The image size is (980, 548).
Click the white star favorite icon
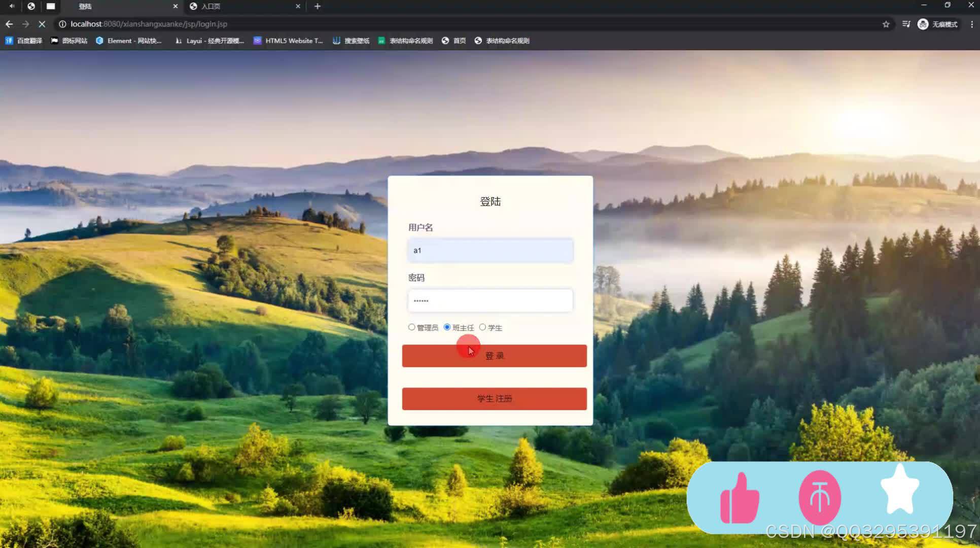coord(900,490)
